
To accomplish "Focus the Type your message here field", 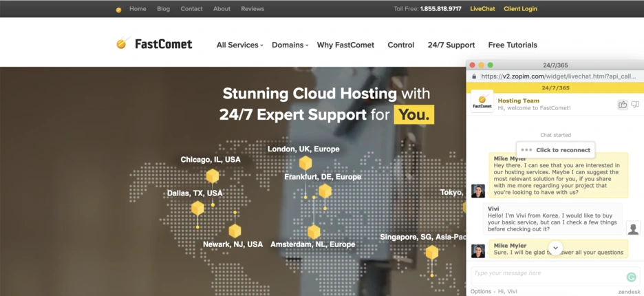I will (555, 275).
